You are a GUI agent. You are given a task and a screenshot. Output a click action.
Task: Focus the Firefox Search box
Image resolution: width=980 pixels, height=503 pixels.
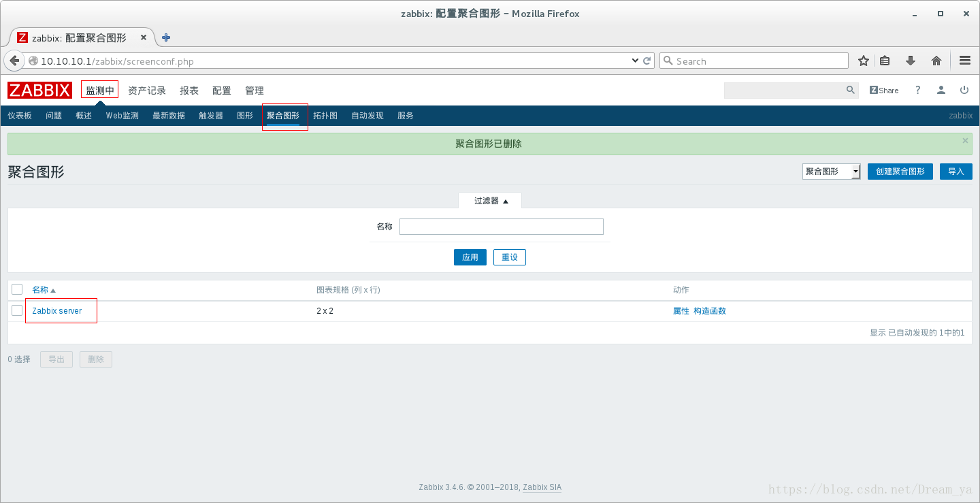point(754,61)
